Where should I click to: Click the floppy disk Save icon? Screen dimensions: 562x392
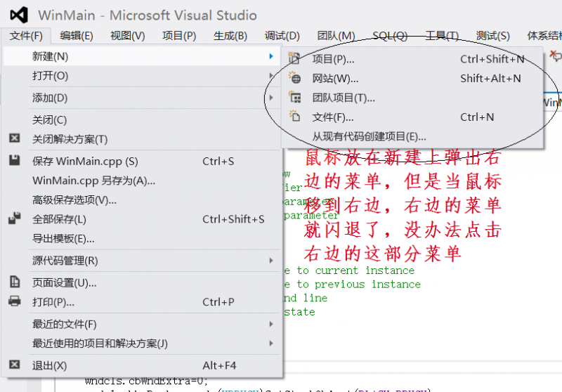[14, 160]
